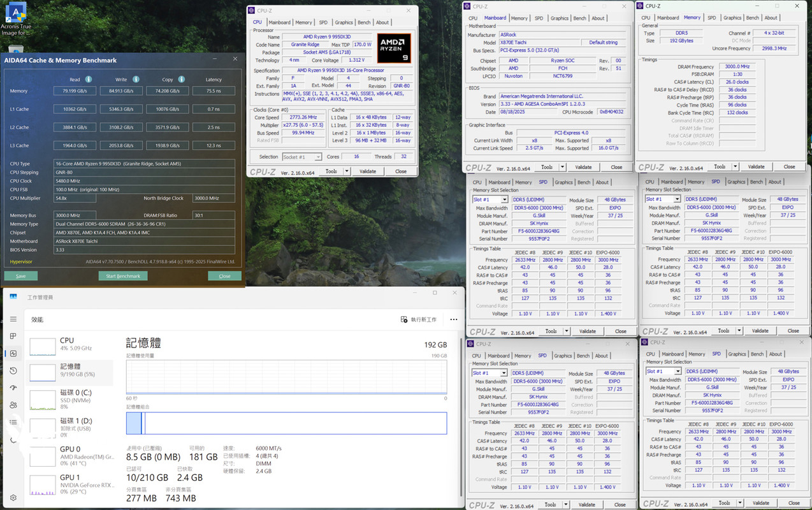Click Start Benchmark in AIDA64
The image size is (812, 510).
pos(123,276)
